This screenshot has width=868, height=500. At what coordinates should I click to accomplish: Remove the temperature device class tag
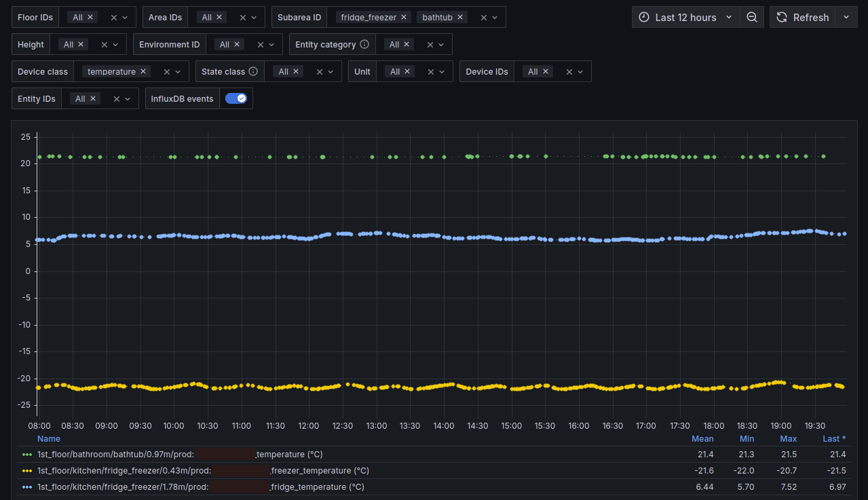(143, 72)
